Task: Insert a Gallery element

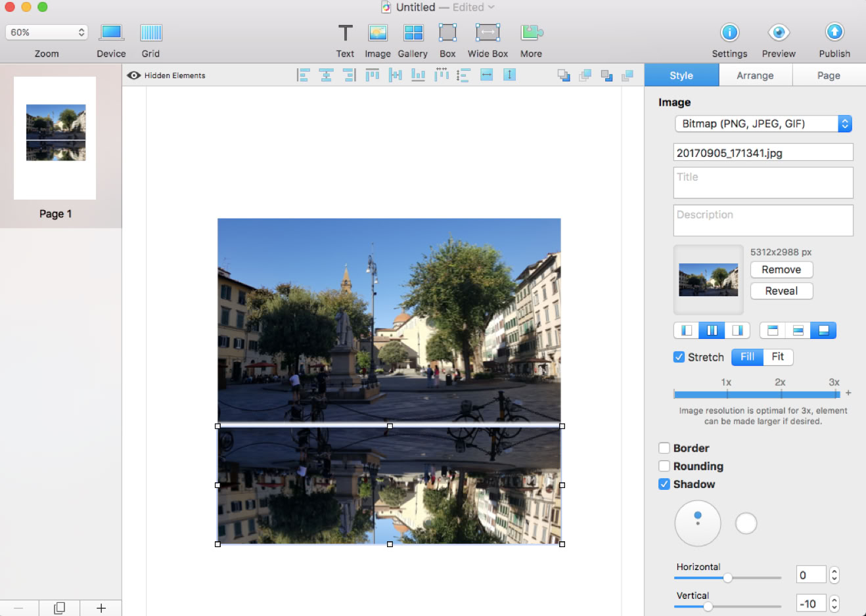Action: point(413,33)
